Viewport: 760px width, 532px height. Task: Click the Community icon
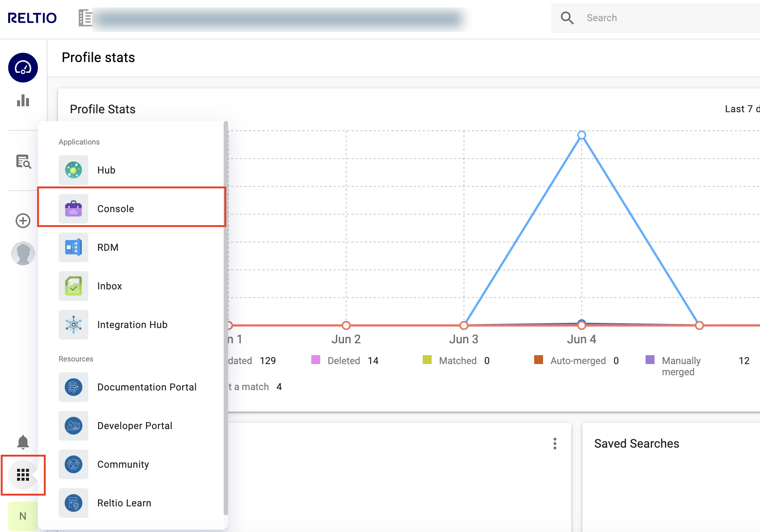point(74,464)
